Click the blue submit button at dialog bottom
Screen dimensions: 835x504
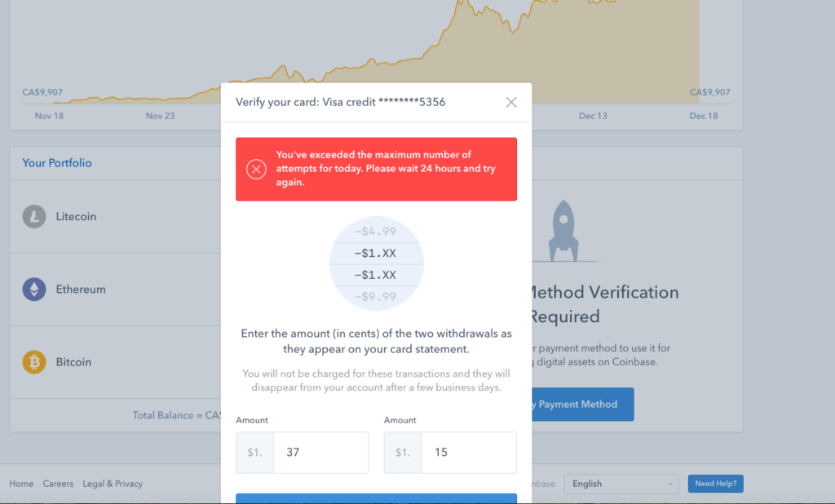pyautogui.click(x=376, y=498)
